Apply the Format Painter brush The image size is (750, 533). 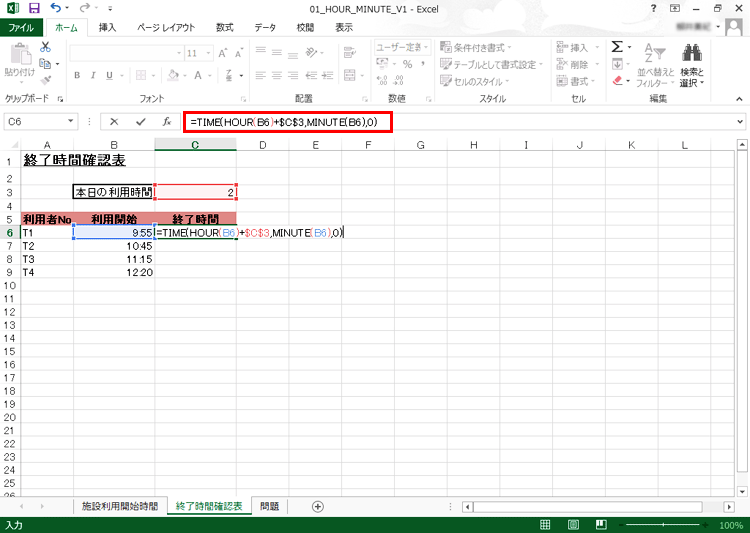[x=45, y=80]
